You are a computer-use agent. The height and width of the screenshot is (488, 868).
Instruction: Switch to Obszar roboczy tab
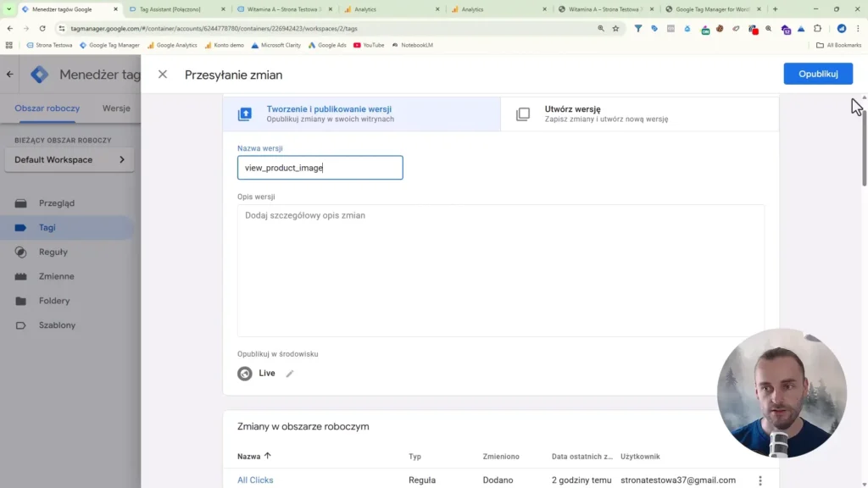coord(47,108)
